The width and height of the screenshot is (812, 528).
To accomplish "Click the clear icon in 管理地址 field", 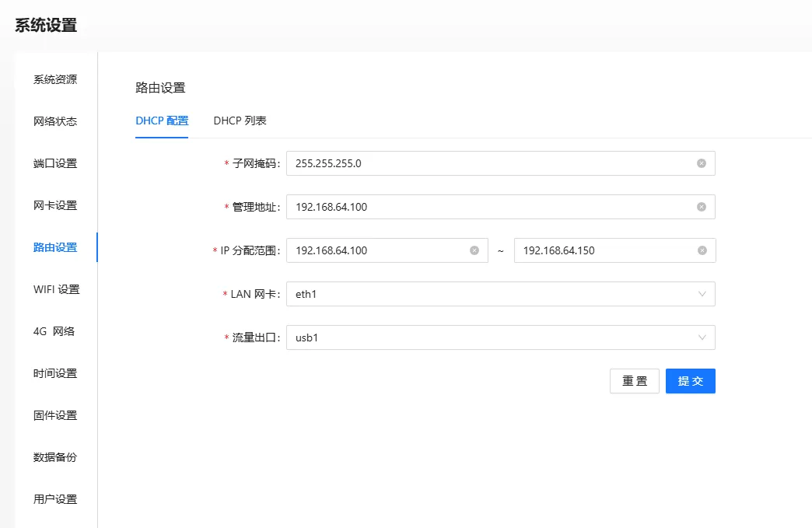I will [x=701, y=207].
